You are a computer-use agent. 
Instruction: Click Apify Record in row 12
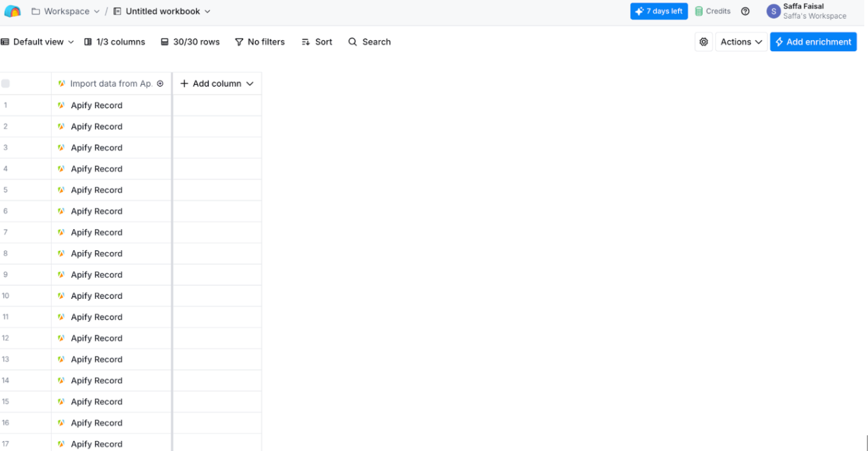(96, 338)
